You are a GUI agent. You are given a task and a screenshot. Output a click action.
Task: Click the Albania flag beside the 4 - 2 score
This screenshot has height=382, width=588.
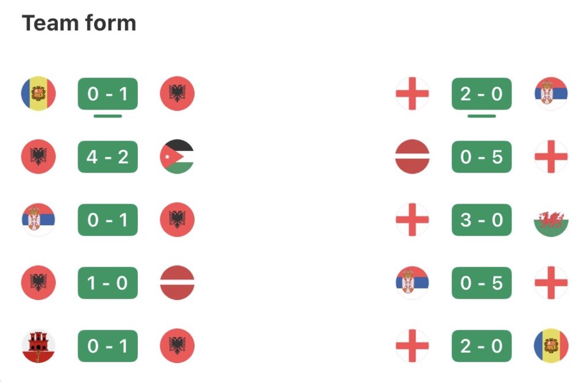tap(38, 157)
